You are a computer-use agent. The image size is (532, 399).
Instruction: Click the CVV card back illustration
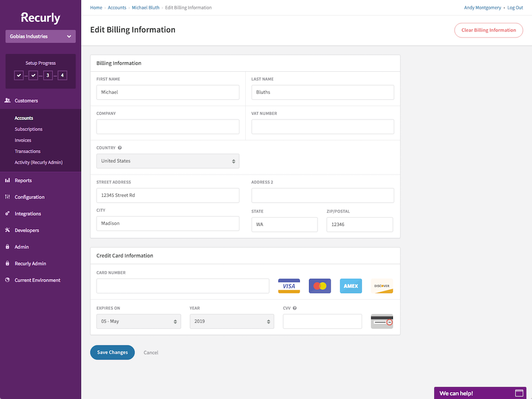coord(382,321)
